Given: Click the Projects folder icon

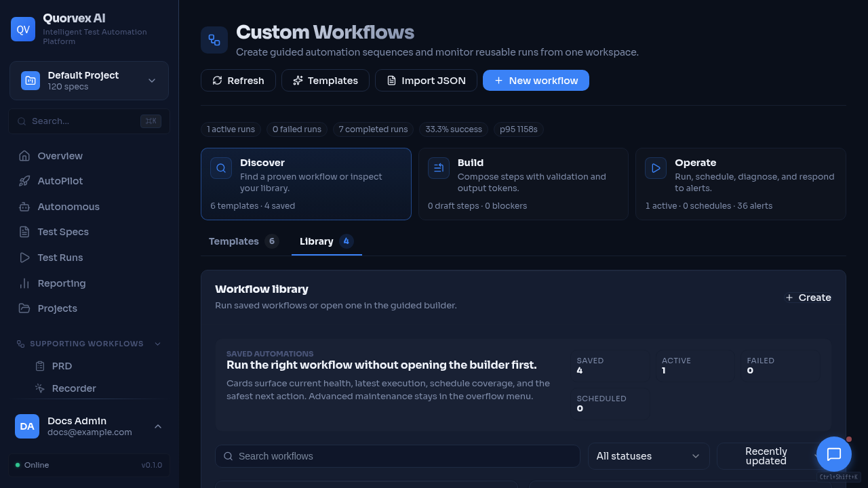Looking at the screenshot, I should pyautogui.click(x=24, y=308).
